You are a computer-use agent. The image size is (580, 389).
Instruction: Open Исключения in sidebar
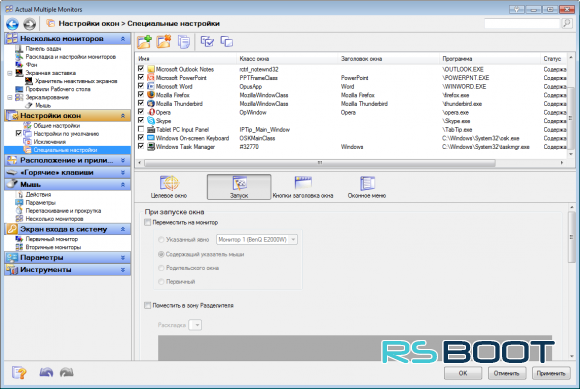pyautogui.click(x=50, y=142)
